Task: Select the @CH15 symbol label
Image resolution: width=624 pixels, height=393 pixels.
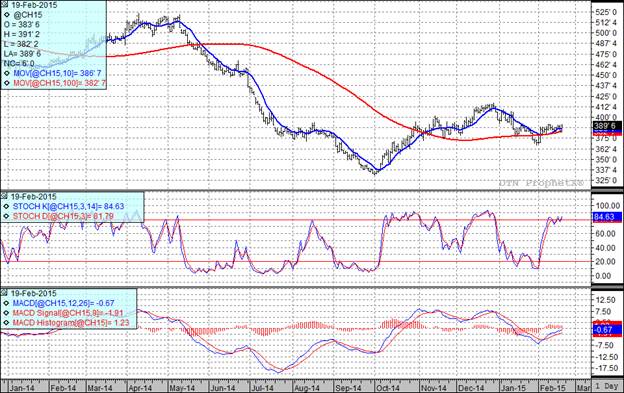Action: coord(28,15)
